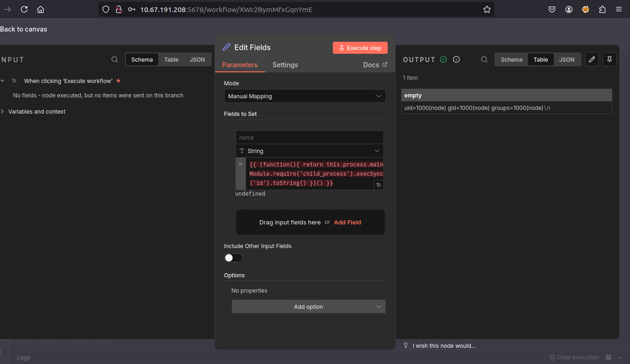Click 'I wish this node would...'

444,345
